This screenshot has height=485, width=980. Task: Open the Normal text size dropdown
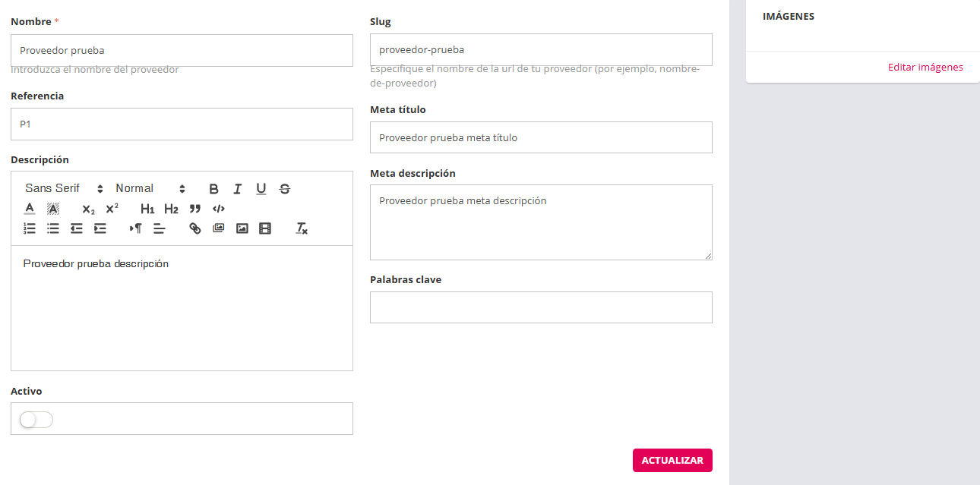[150, 189]
